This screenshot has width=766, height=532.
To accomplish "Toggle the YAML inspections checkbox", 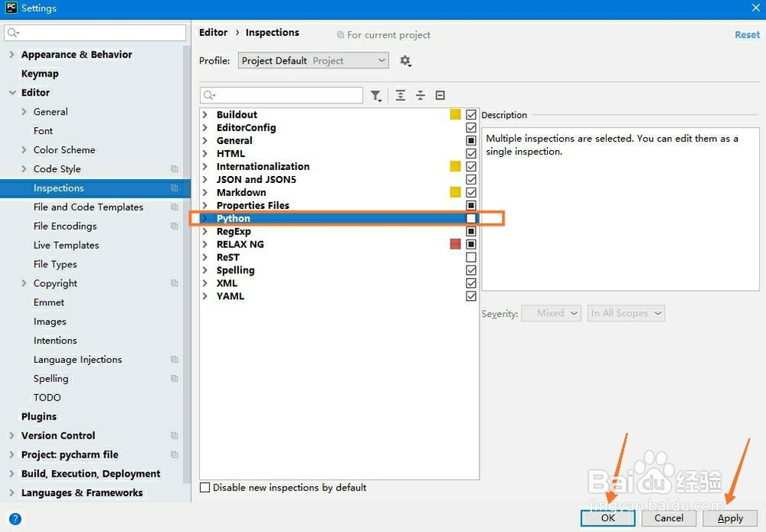I will point(471,296).
